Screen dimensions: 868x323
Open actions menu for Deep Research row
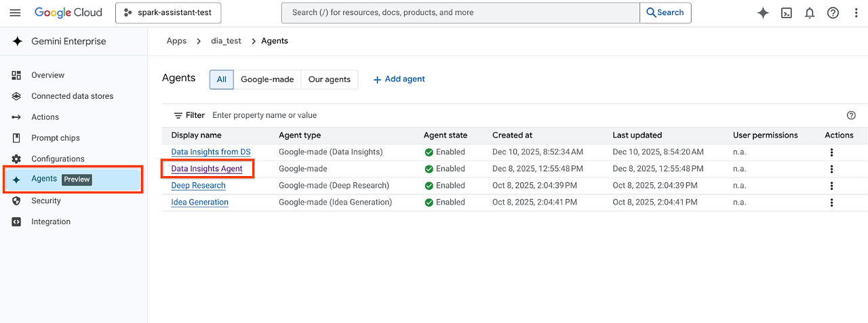click(x=831, y=186)
